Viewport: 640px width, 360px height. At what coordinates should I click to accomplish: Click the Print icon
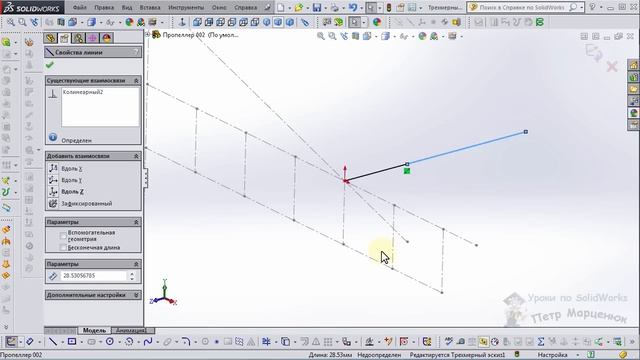coord(335,7)
